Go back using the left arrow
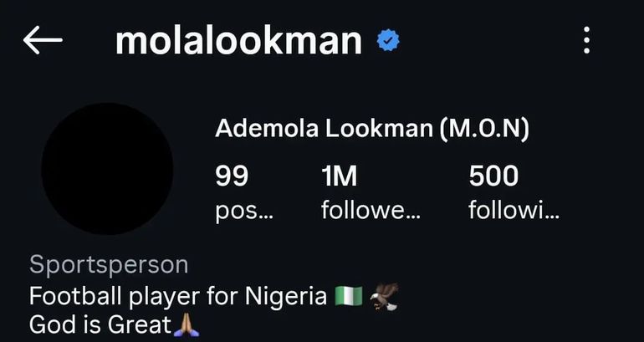Screen dimensions: 644x342 [42, 40]
